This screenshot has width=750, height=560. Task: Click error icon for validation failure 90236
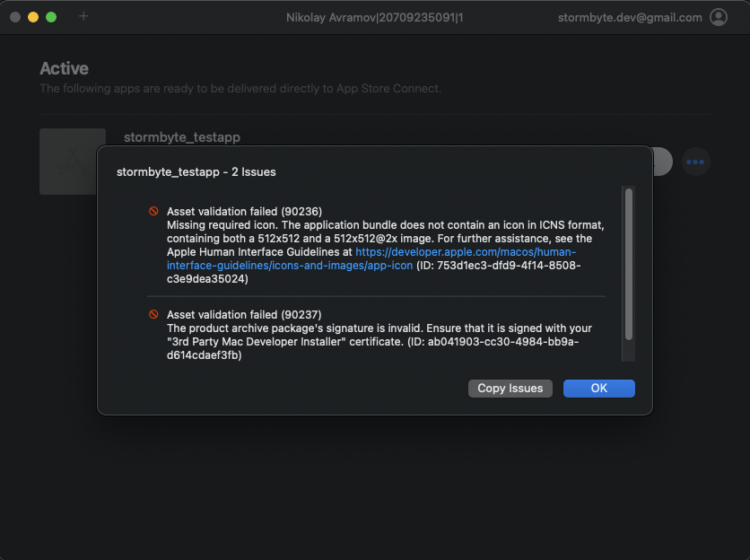point(153,211)
